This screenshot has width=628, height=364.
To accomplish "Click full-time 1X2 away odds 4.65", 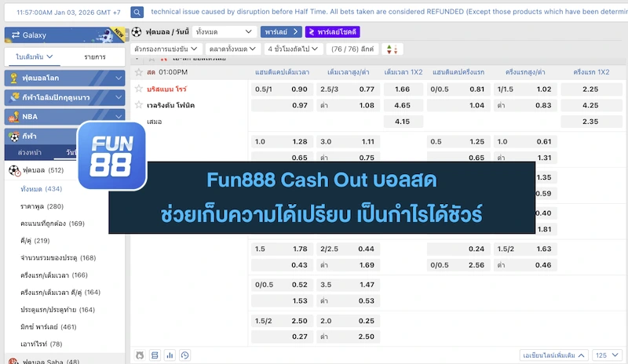I will coord(403,105).
